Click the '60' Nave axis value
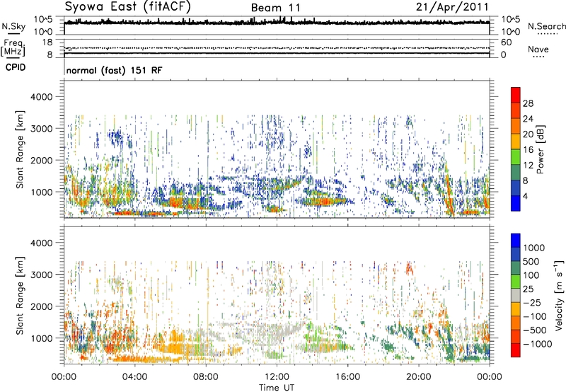This screenshot has height=392, width=566. pyautogui.click(x=507, y=42)
